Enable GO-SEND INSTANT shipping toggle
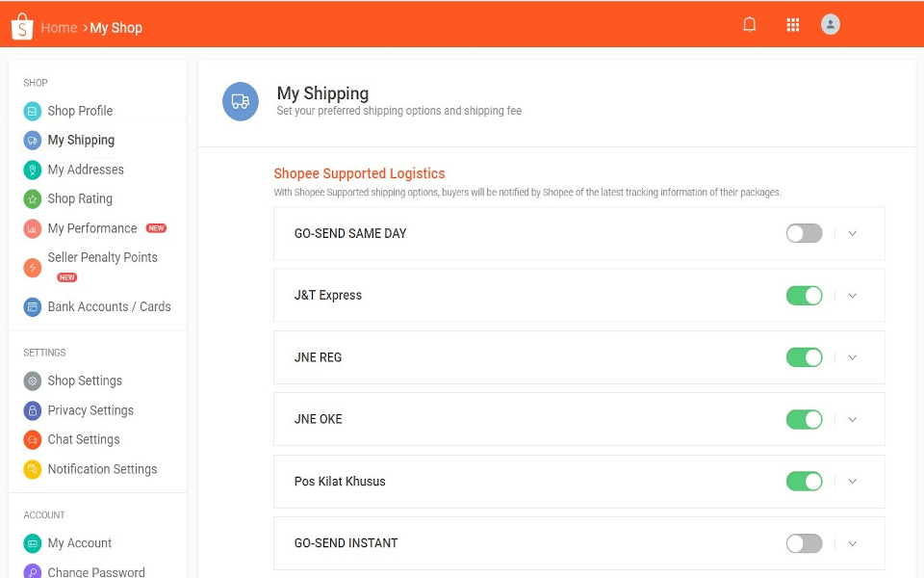 point(804,543)
